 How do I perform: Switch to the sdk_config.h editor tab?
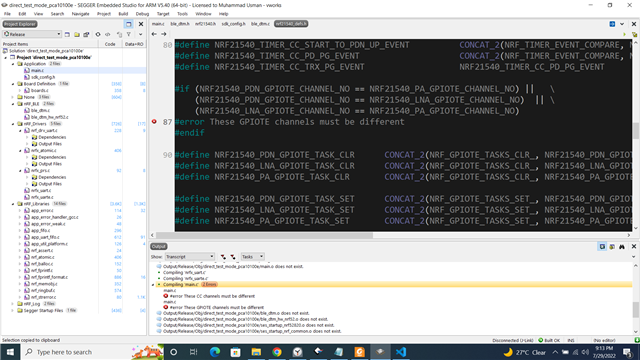pyautogui.click(x=233, y=24)
